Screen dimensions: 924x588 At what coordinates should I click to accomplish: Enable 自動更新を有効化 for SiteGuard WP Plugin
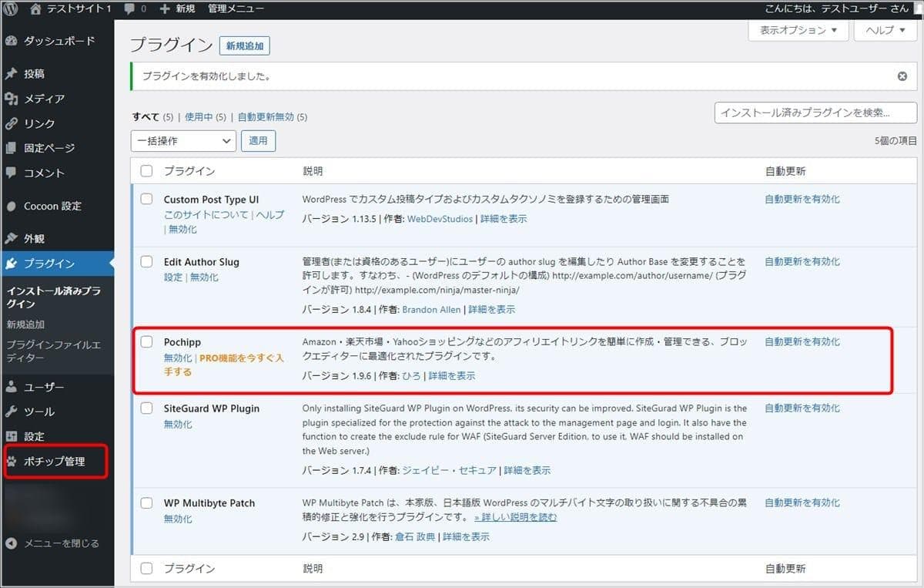[802, 408]
